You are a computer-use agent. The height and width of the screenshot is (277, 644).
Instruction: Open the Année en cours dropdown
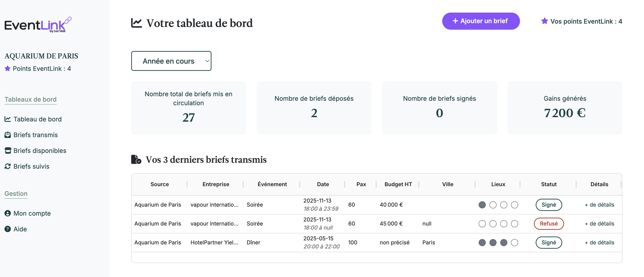click(171, 61)
